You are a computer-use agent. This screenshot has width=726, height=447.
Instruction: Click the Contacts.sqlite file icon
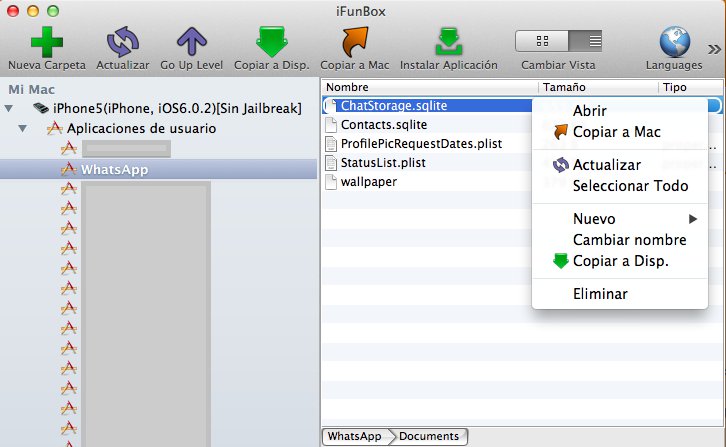(331, 125)
